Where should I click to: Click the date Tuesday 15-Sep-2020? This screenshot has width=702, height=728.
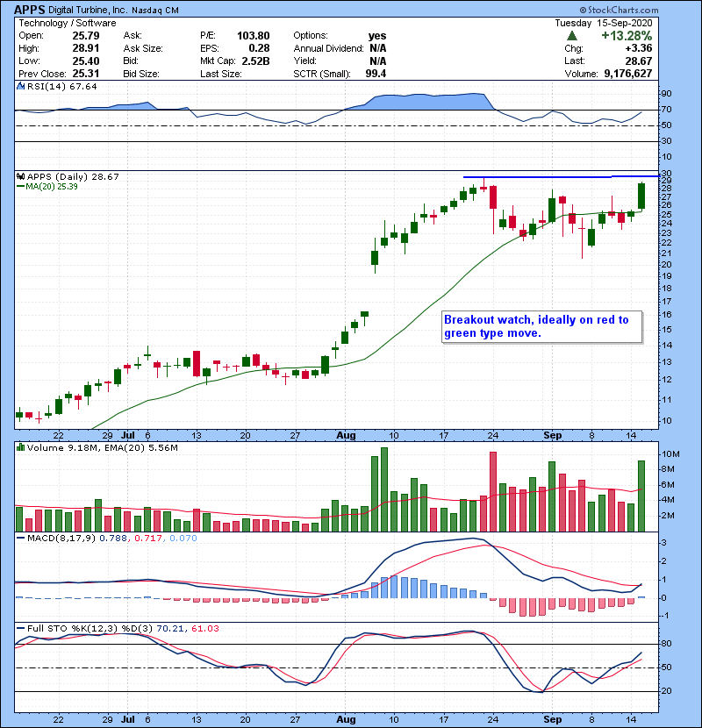click(x=604, y=23)
